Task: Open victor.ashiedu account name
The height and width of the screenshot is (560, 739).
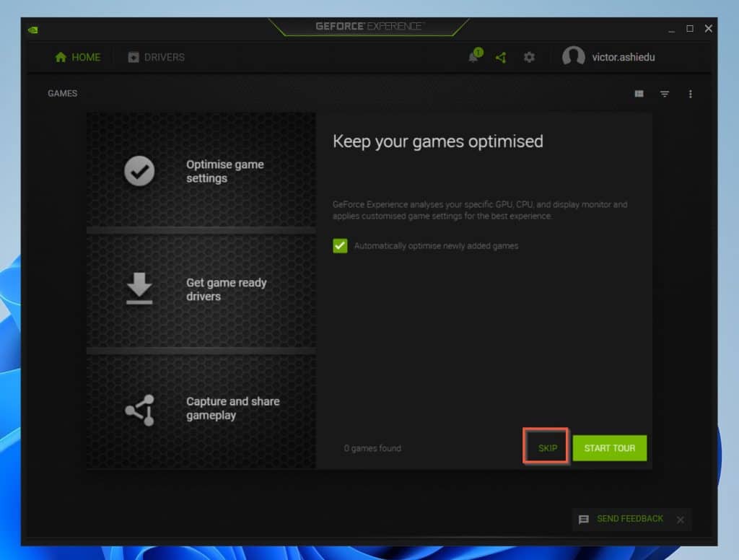Action: pyautogui.click(x=623, y=57)
